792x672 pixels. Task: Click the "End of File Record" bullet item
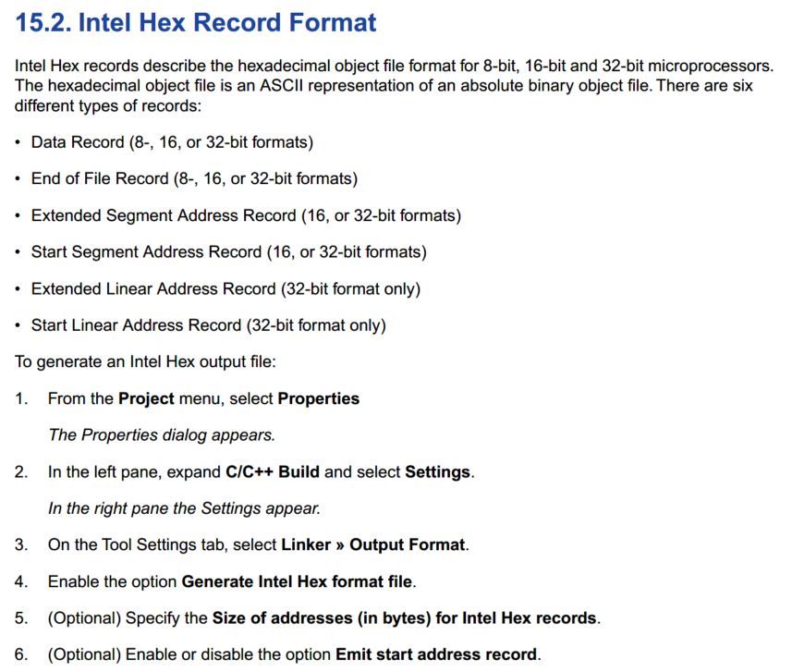coord(194,178)
